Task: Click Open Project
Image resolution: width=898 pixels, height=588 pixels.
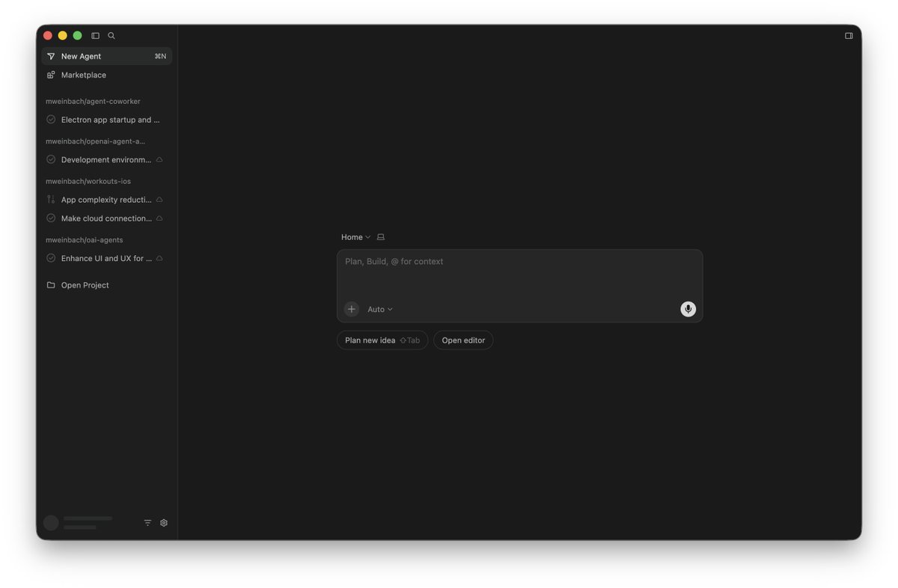Action: click(107, 285)
